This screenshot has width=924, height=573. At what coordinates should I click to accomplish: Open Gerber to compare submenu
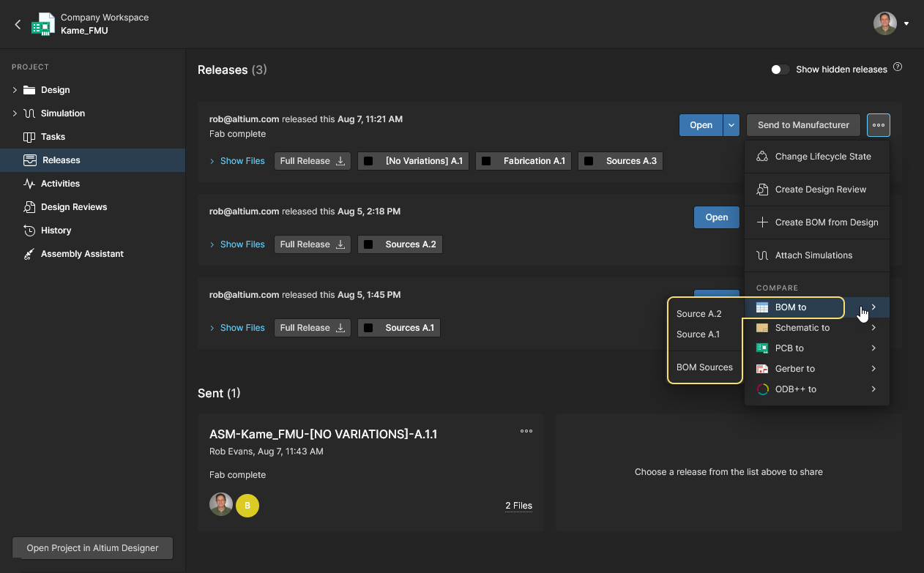point(817,369)
